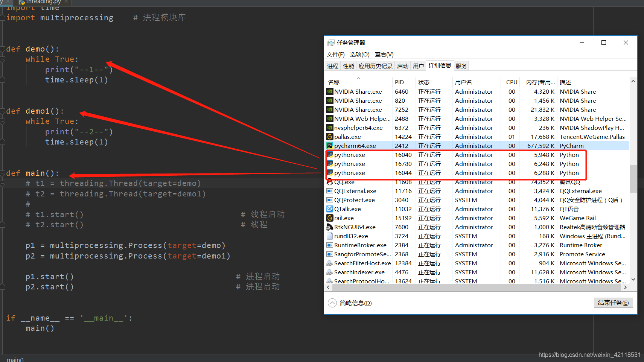Collapse to brief info with the chevron

tap(332, 303)
